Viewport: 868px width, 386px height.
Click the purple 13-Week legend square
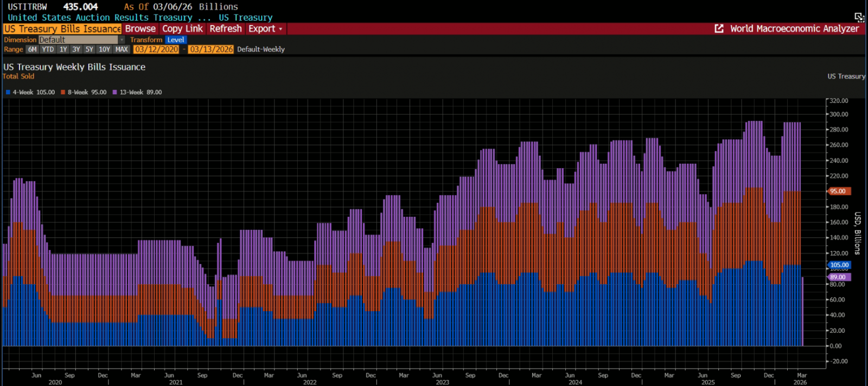(115, 92)
